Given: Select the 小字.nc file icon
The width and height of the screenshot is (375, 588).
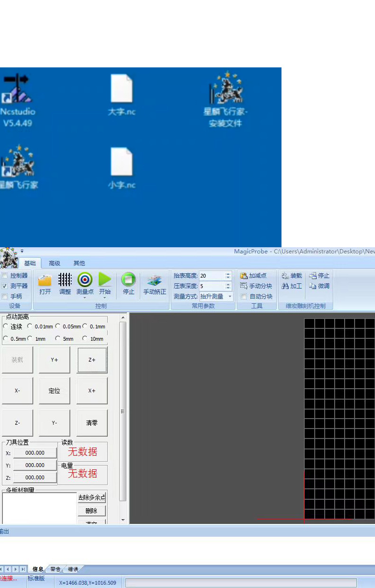Looking at the screenshot, I should coord(122,161).
